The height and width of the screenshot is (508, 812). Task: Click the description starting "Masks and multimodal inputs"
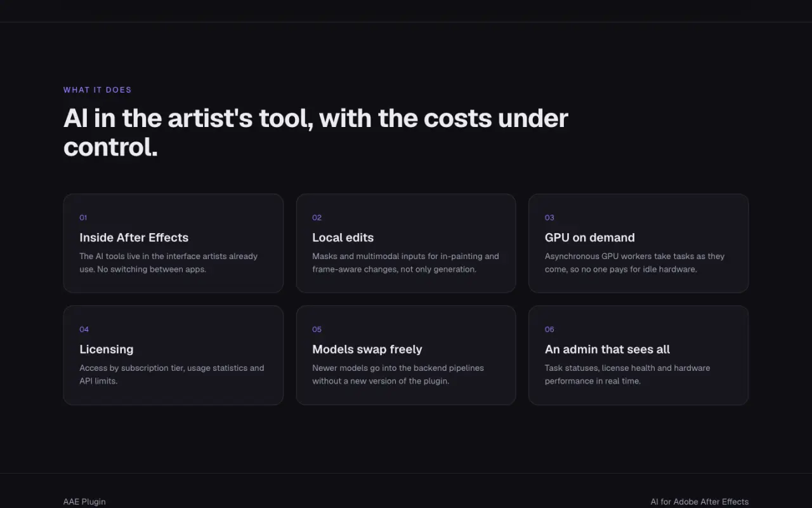pyautogui.click(x=406, y=263)
